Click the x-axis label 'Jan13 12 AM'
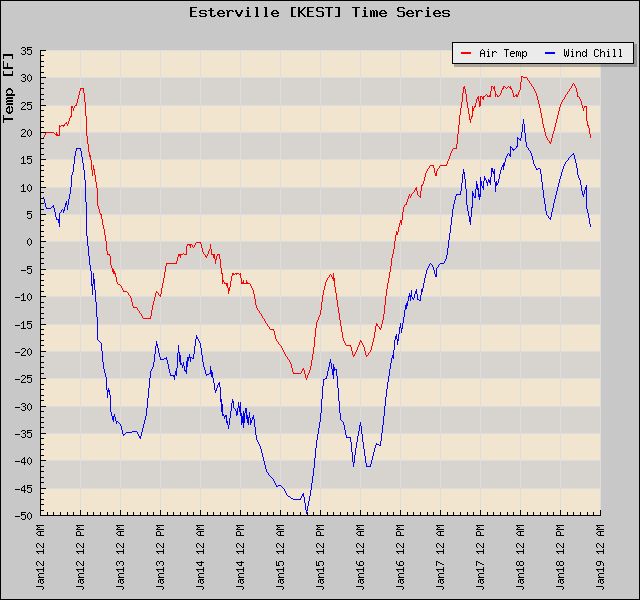 (x=120, y=558)
